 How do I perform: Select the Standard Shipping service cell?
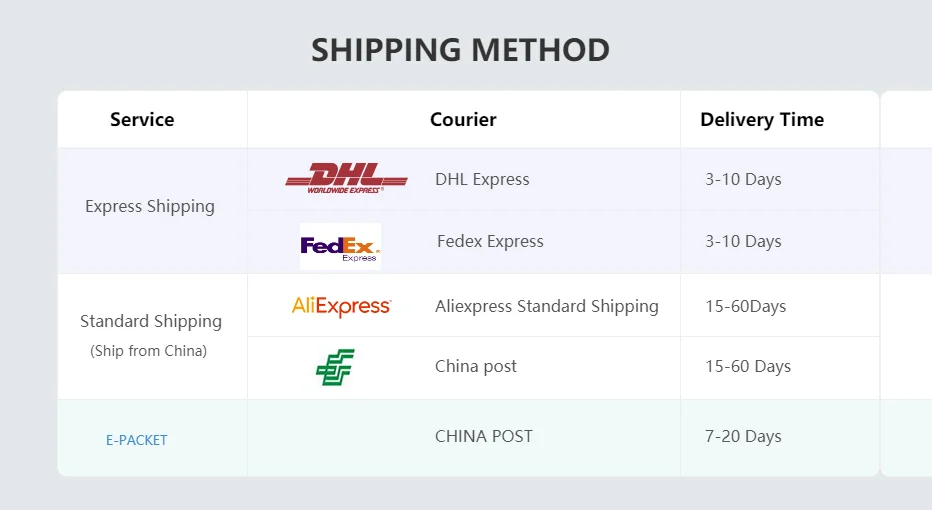pos(151,321)
